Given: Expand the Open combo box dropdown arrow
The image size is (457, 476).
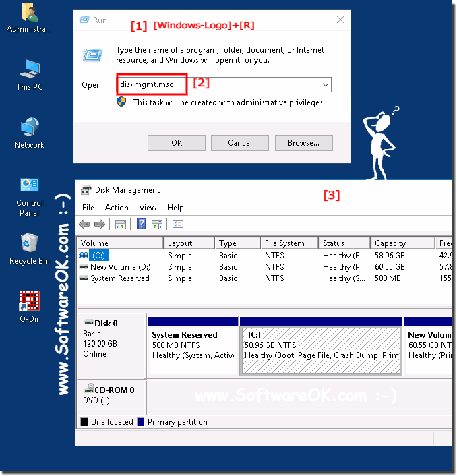Looking at the screenshot, I should tap(326, 85).
